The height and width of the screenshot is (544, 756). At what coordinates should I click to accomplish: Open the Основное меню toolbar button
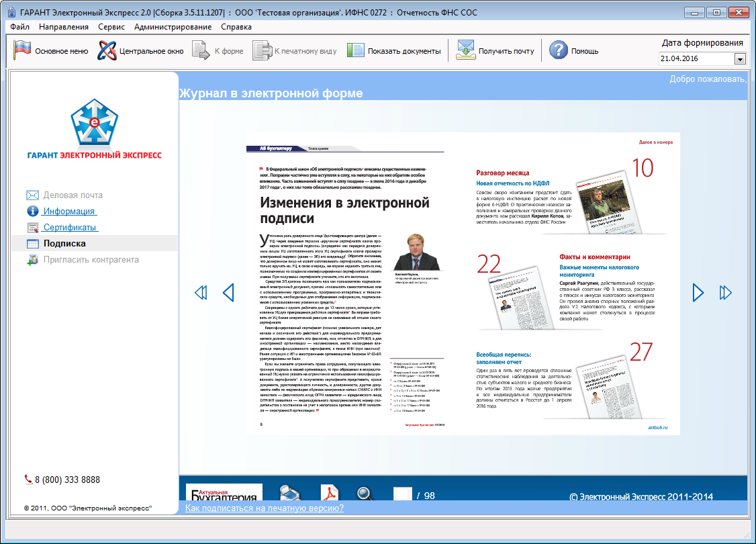(x=50, y=50)
